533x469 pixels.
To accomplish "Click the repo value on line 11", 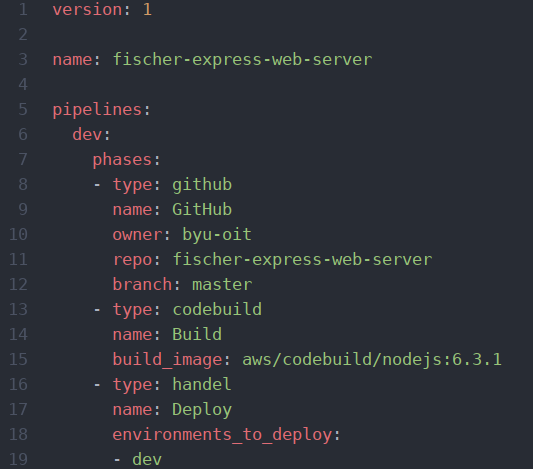I will 303,260.
